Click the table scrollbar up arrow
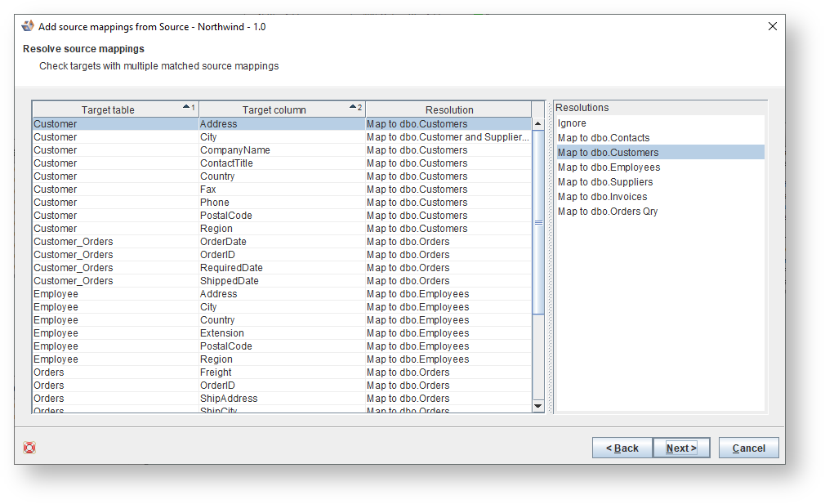Image resolution: width=825 pixels, height=504 pixels. click(538, 123)
